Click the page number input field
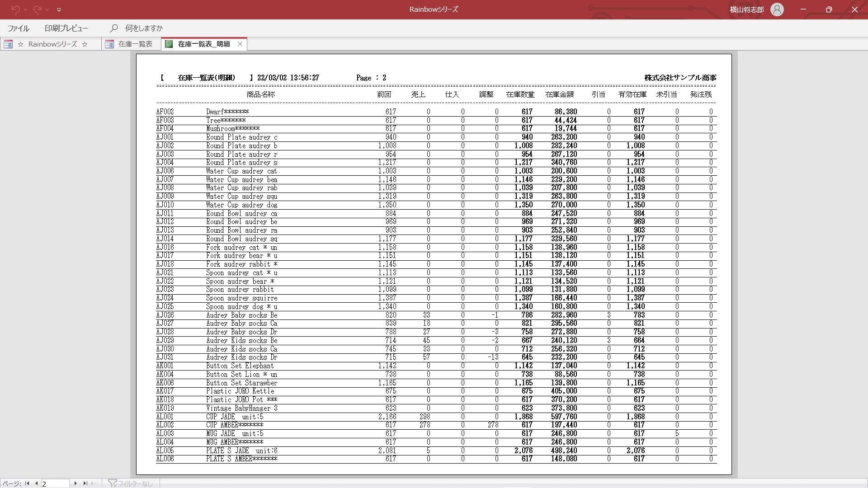Screen dimensions: 868x488 click(55, 483)
